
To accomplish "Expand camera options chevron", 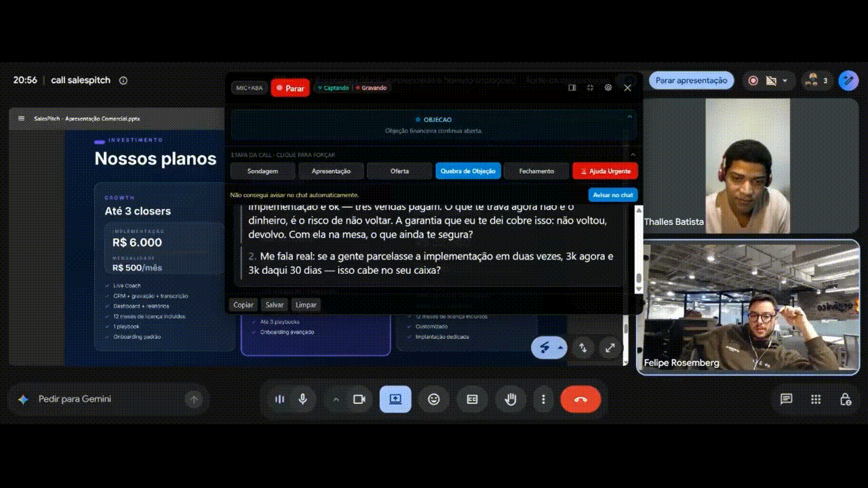I will pos(336,399).
